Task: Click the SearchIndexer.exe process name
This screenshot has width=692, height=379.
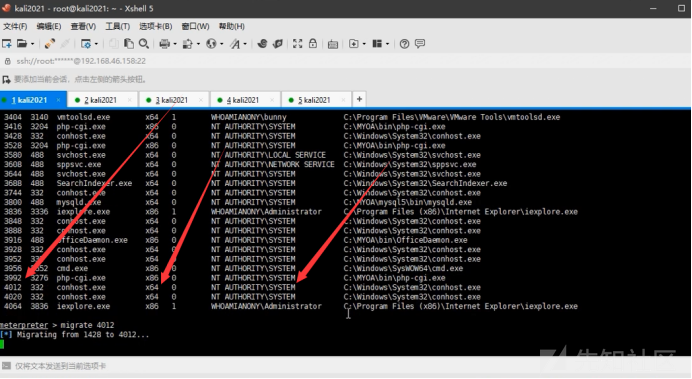Action: click(94, 184)
